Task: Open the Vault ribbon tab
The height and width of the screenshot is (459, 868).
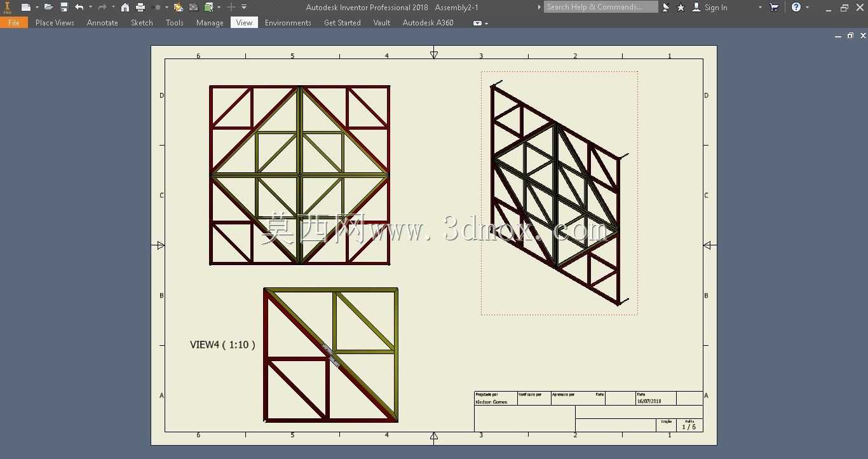Action: (382, 23)
